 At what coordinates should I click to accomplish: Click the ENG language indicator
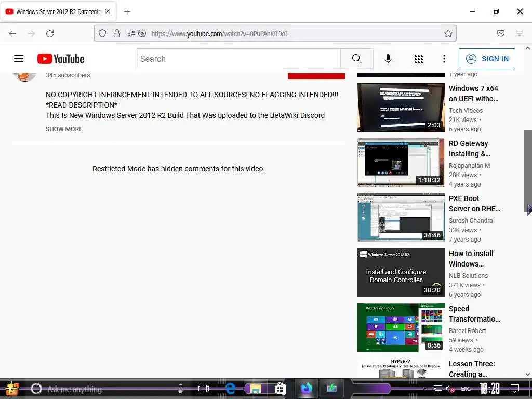click(466, 389)
